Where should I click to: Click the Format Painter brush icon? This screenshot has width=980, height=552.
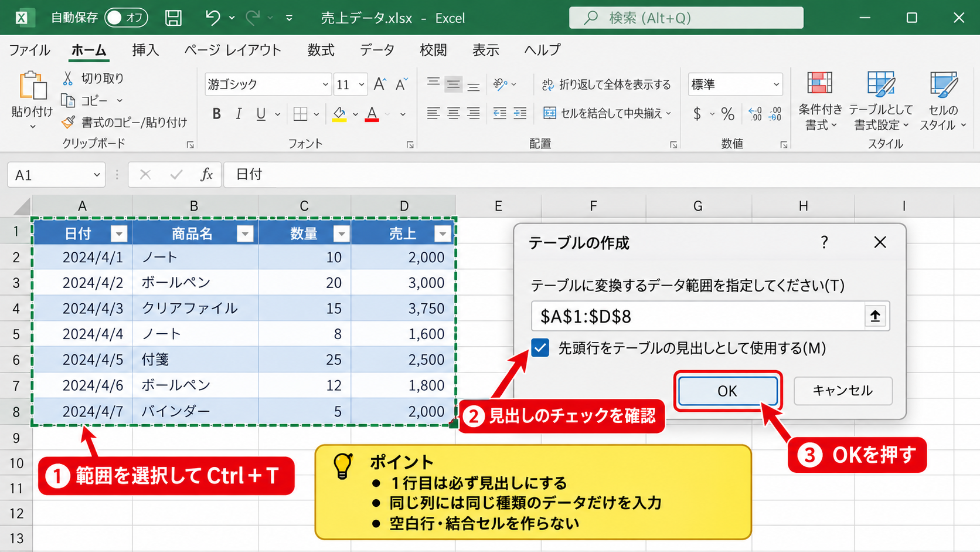[69, 122]
